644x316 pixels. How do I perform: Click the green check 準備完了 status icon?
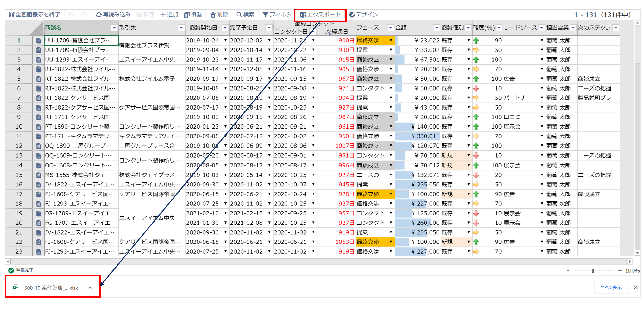point(11,270)
